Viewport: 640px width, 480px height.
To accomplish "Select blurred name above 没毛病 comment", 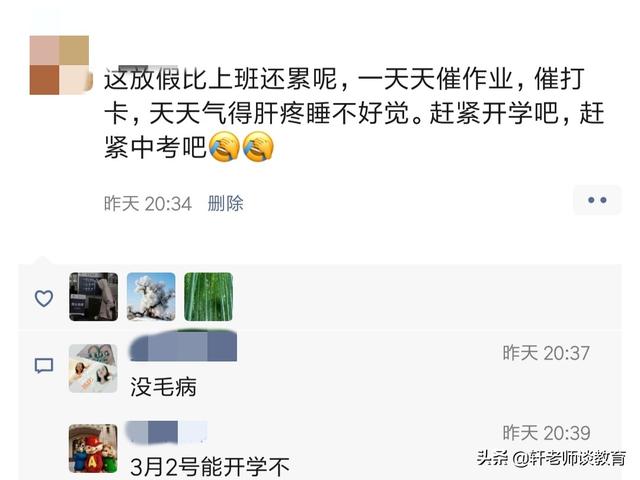I will click(183, 347).
